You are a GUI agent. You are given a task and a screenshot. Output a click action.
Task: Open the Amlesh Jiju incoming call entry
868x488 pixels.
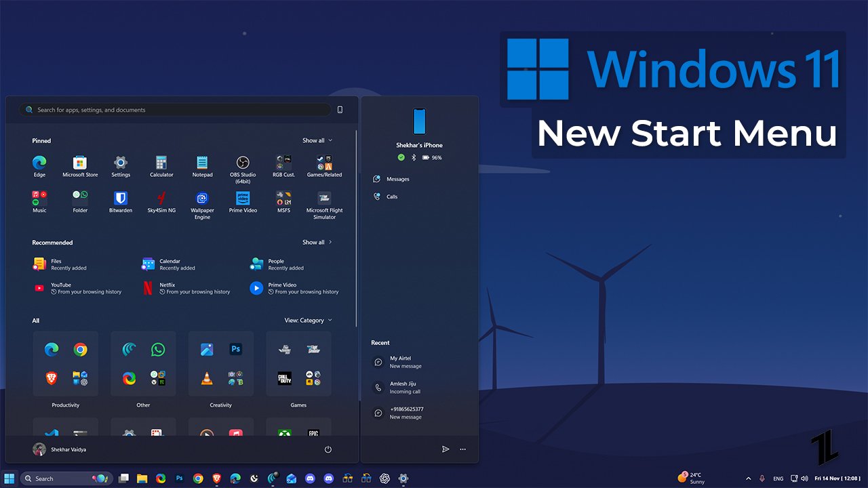tap(405, 387)
